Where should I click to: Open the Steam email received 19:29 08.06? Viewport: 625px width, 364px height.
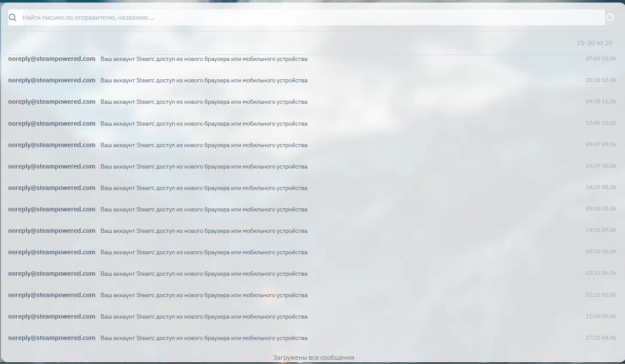312,166
